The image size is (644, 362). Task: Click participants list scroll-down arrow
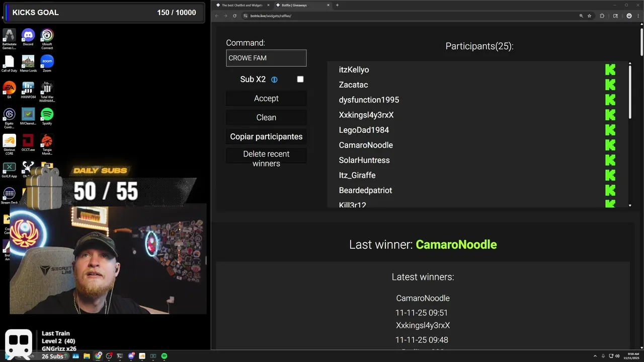[630, 205]
